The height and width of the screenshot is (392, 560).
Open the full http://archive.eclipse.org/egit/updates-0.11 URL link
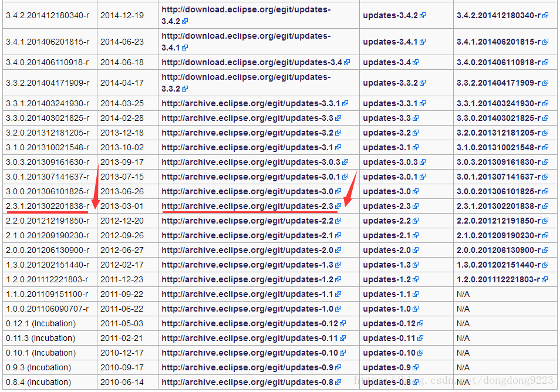click(x=254, y=338)
